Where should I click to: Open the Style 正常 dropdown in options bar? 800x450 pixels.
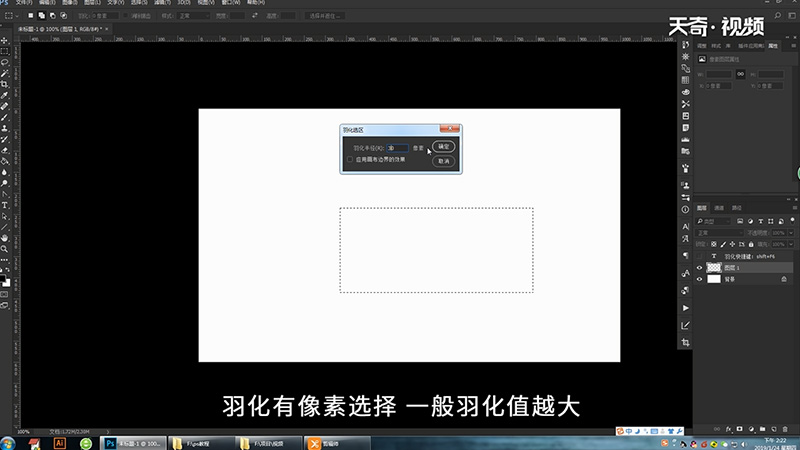click(x=193, y=16)
